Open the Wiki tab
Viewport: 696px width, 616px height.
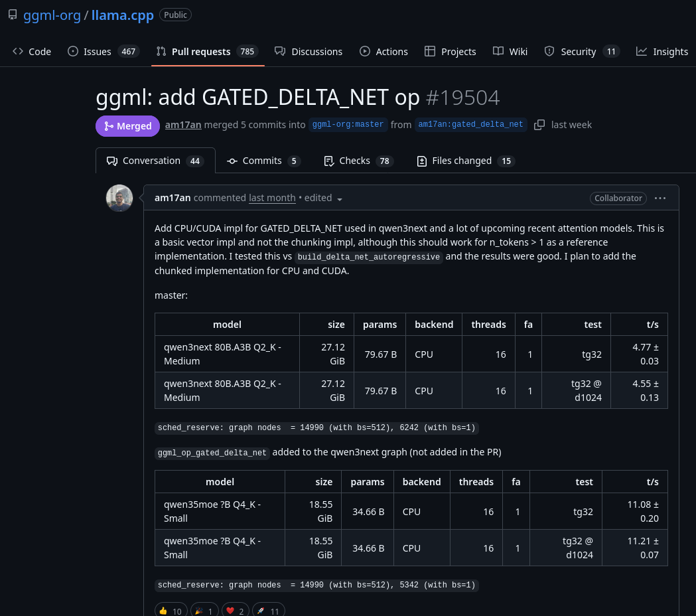coord(510,52)
